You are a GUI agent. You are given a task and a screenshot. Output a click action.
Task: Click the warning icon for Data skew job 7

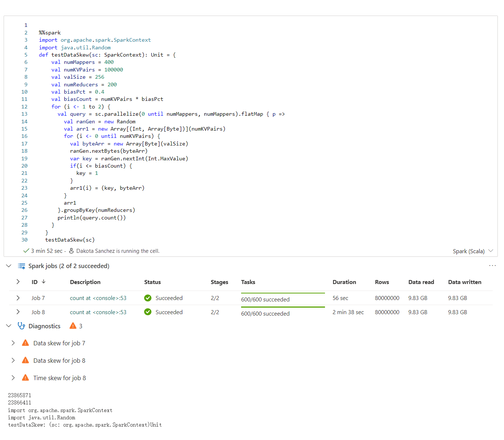25,343
